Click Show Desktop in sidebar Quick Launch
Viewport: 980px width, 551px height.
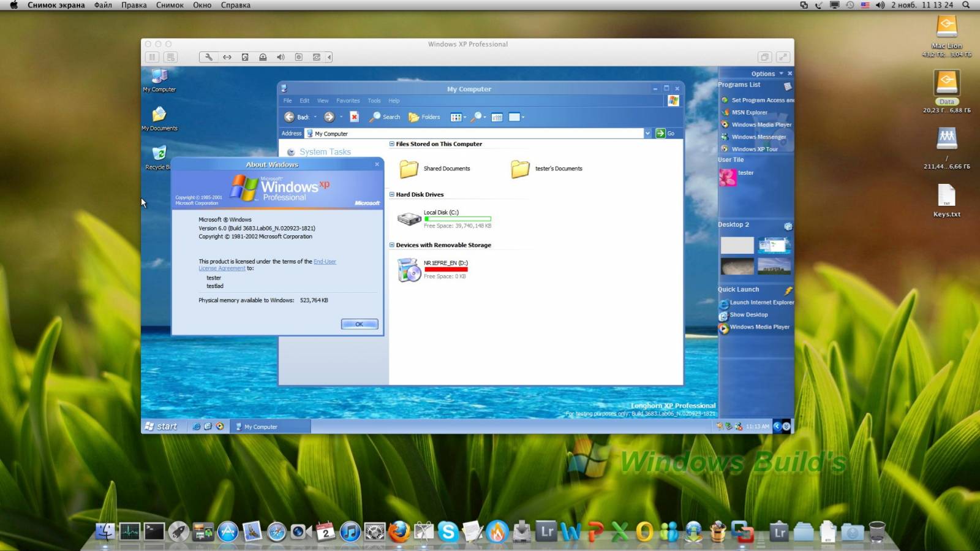pyautogui.click(x=748, y=315)
